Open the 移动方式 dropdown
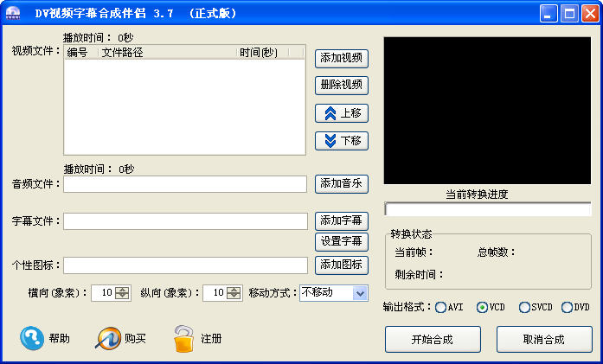 (x=360, y=293)
